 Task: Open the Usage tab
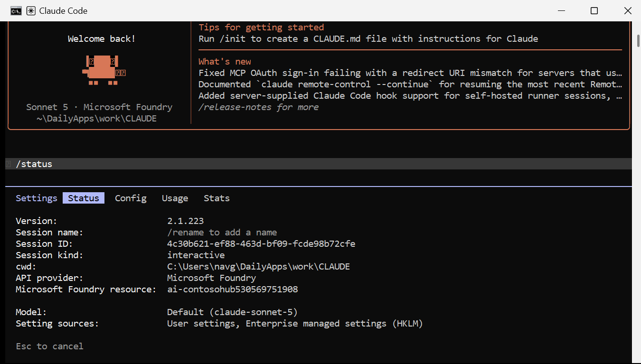[x=175, y=198]
